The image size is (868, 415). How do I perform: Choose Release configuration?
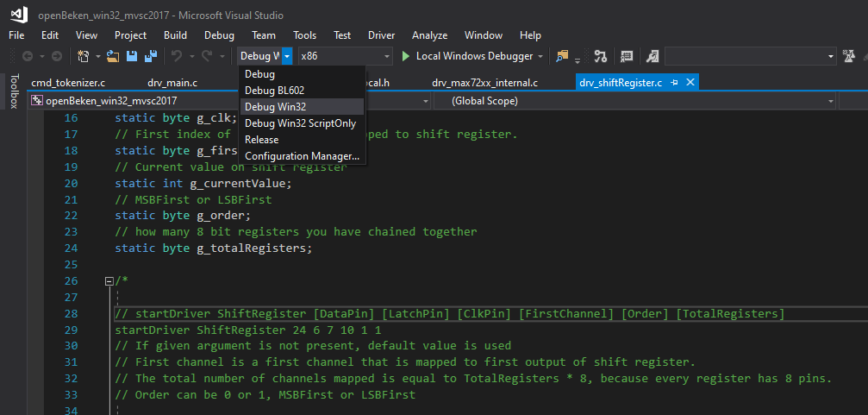[303, 140]
